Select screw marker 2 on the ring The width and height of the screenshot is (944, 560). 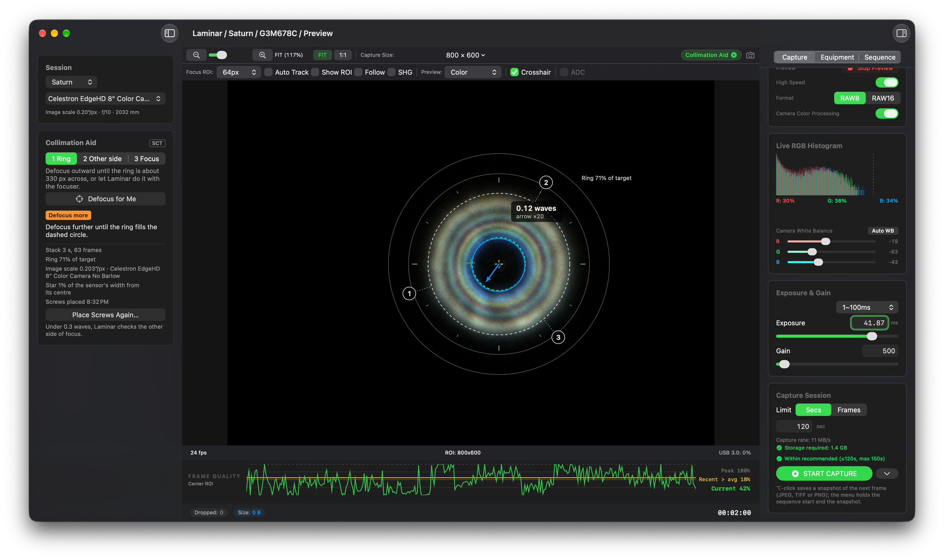546,183
